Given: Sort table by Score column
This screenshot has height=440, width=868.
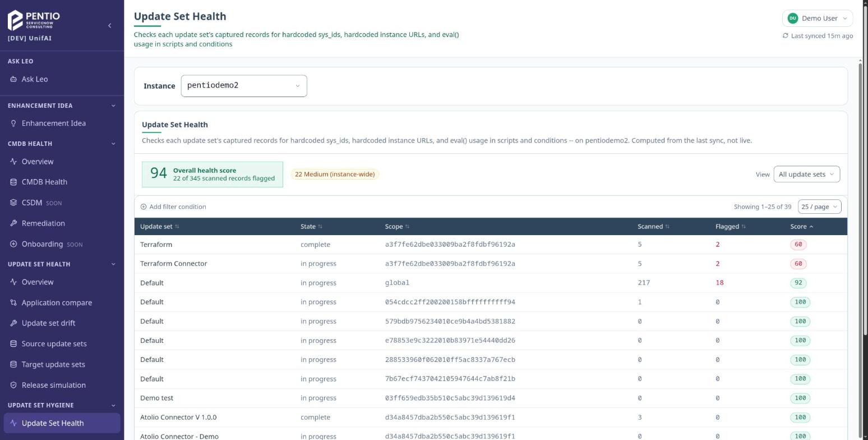Looking at the screenshot, I should (x=802, y=227).
